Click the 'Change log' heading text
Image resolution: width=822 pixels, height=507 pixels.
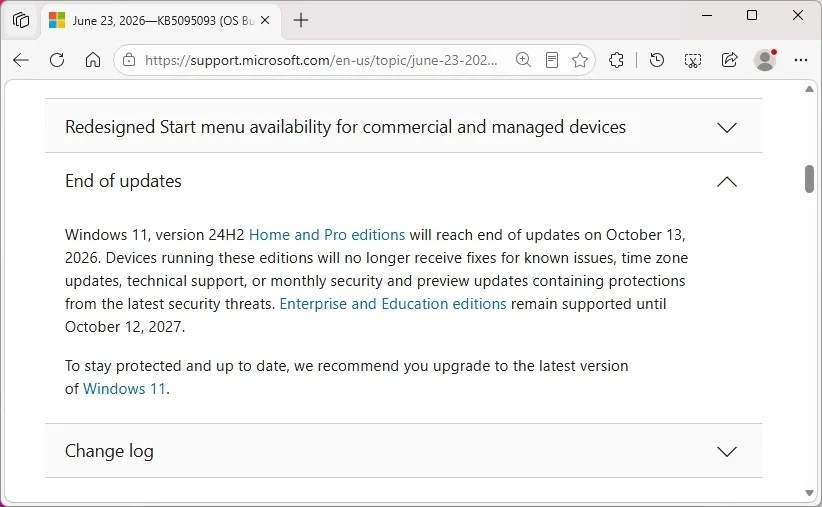click(109, 451)
